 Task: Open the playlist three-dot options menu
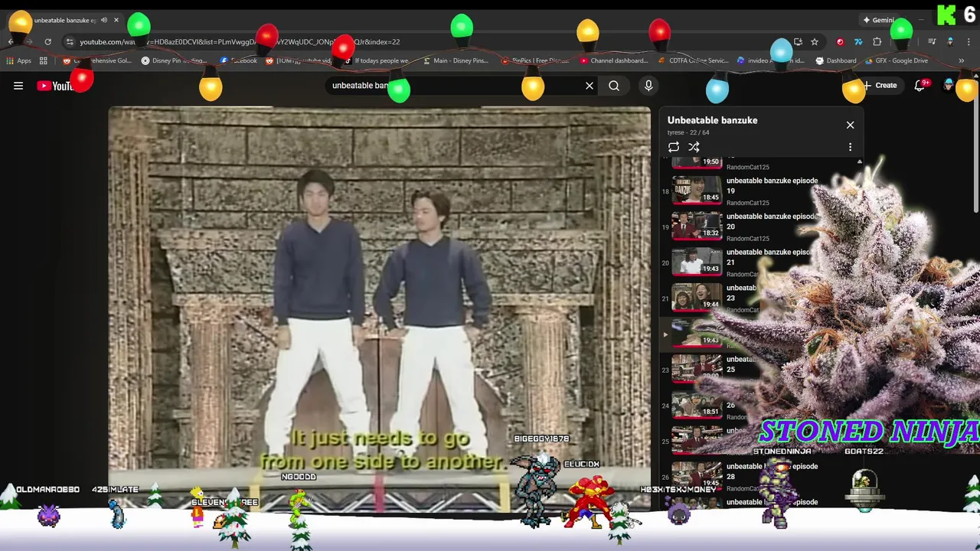[850, 147]
